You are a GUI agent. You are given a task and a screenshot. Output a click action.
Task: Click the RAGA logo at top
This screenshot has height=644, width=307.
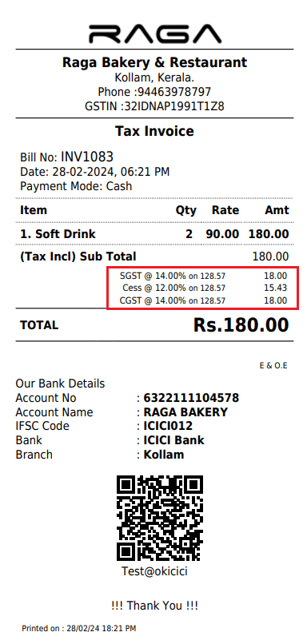coord(155,34)
